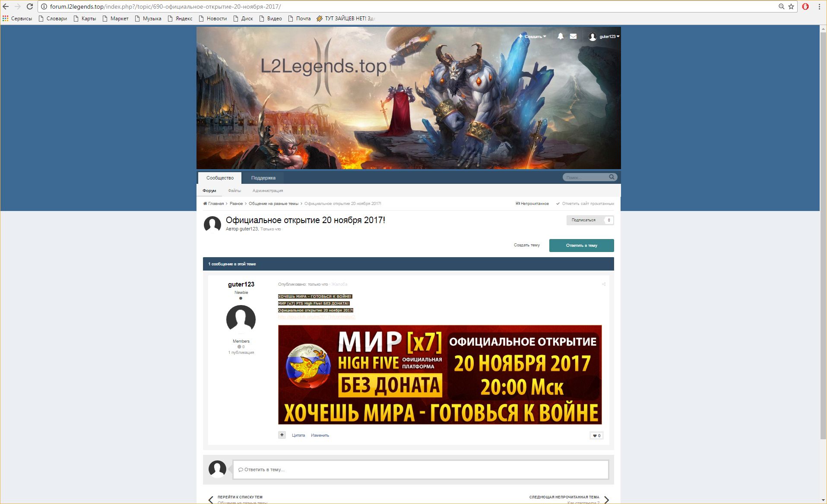This screenshot has width=827, height=504.
Task: Open the Словари bookmark
Action: point(53,19)
